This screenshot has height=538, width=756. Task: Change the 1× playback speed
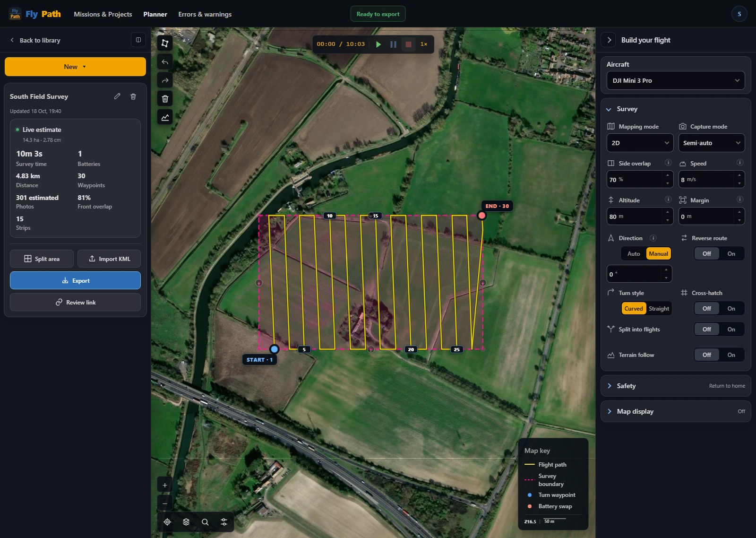point(424,44)
